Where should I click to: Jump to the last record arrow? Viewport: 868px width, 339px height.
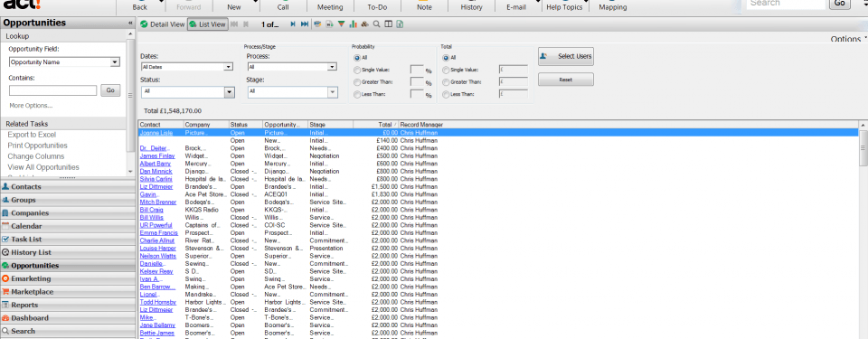tap(305, 24)
